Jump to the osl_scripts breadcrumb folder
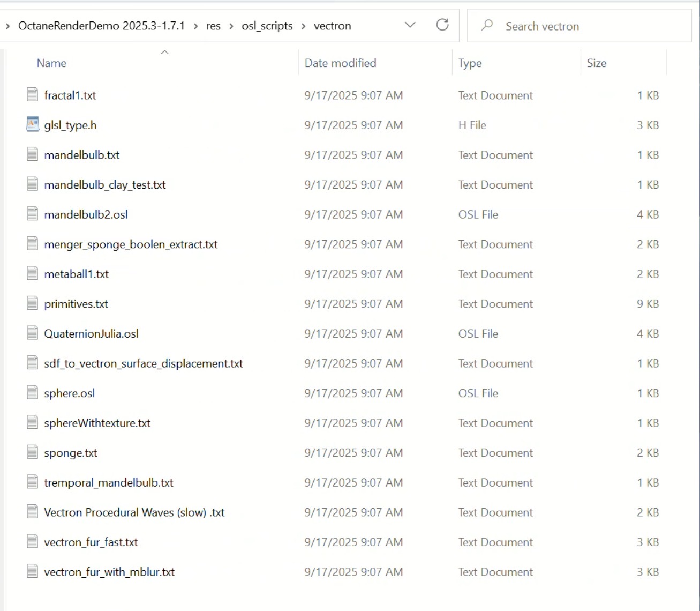This screenshot has height=611, width=700. 267,26
